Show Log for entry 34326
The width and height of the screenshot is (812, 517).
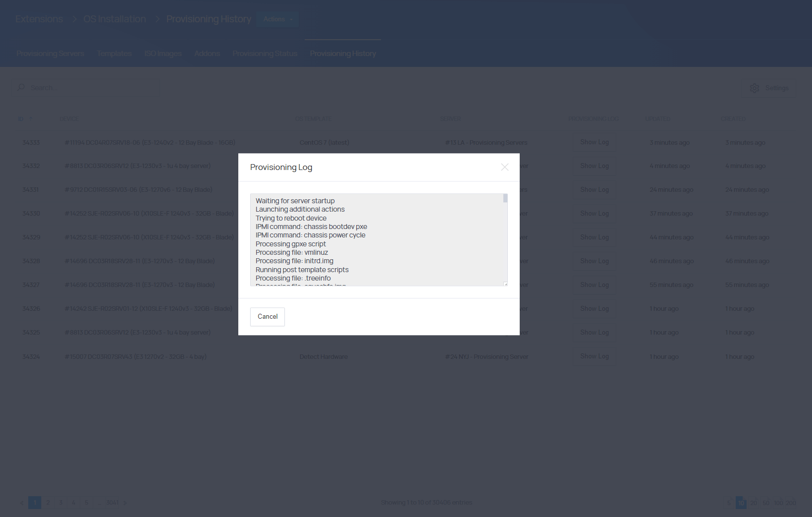[x=594, y=309]
